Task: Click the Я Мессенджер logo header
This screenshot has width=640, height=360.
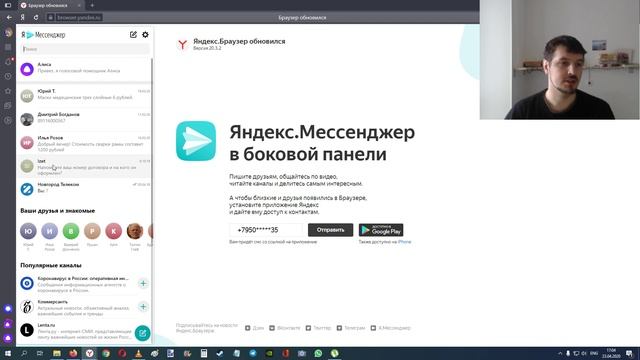Action: [x=43, y=35]
